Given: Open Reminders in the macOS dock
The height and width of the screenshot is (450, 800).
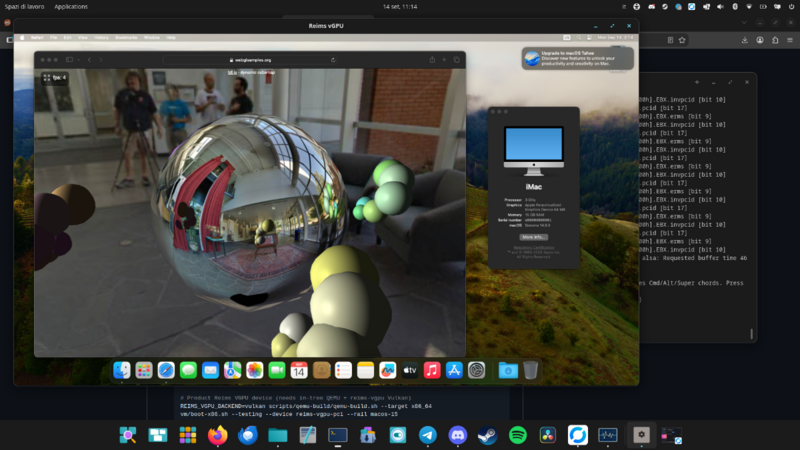Looking at the screenshot, I should coord(343,370).
